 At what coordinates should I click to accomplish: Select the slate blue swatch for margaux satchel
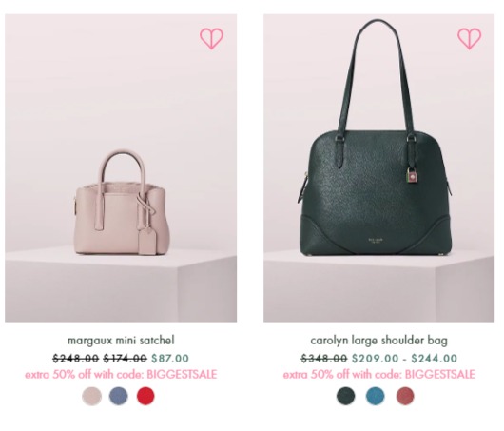118,396
